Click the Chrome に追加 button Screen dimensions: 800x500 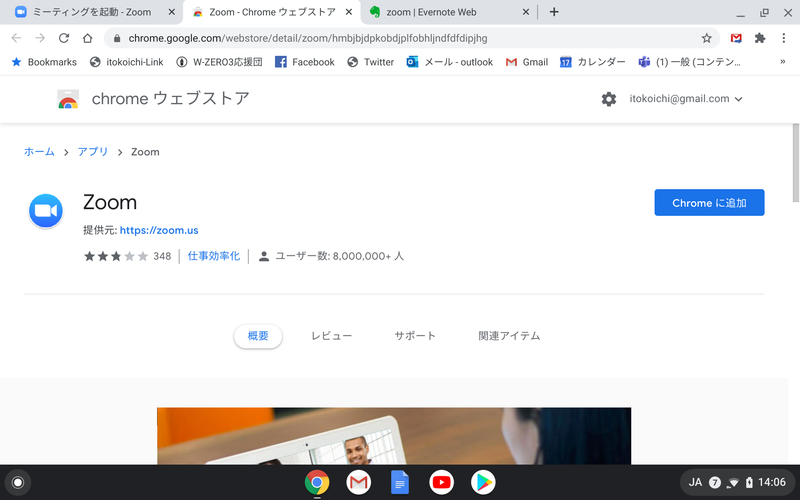[x=709, y=203]
